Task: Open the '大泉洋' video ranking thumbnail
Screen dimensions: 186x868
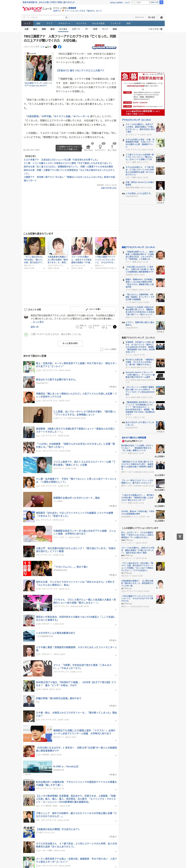Action: 160,345
